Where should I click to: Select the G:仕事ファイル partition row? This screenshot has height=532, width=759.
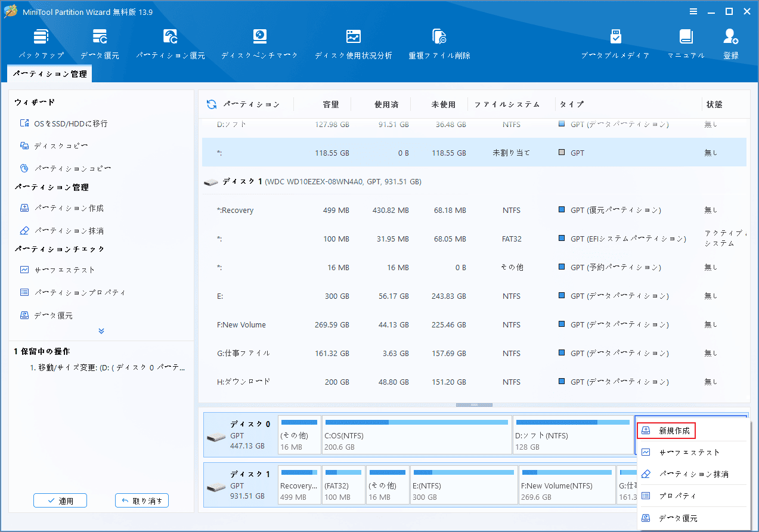pos(474,353)
